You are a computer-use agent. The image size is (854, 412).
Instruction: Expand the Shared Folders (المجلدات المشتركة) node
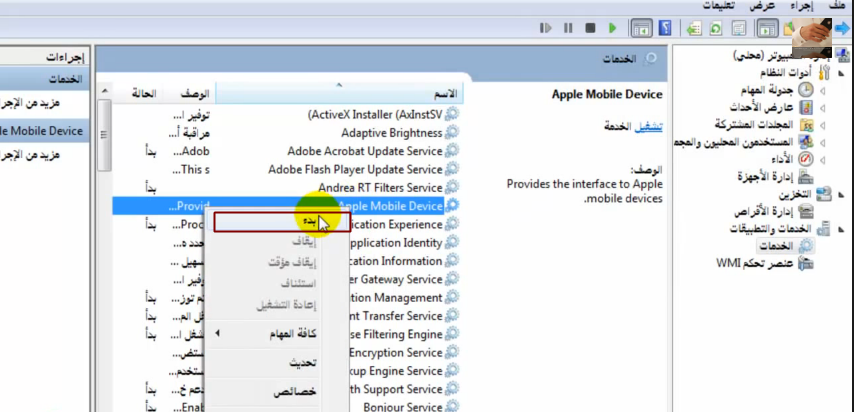pyautogui.click(x=822, y=125)
